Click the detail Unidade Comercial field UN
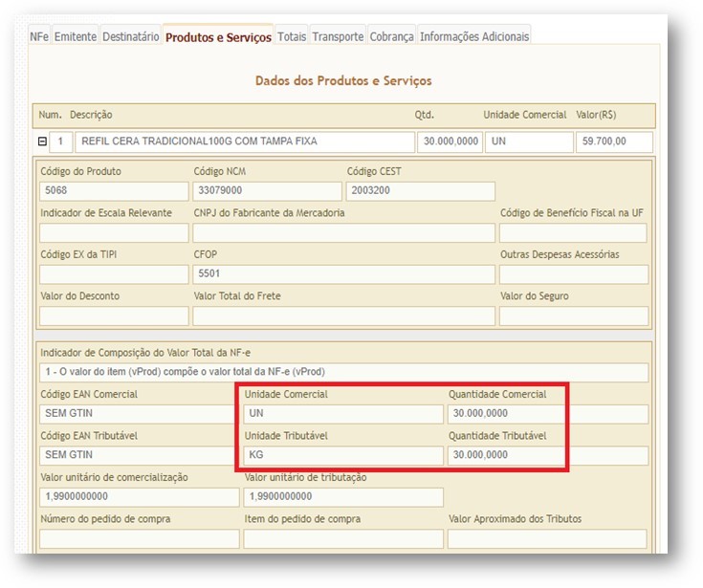The width and height of the screenshot is (703, 588). 343,414
